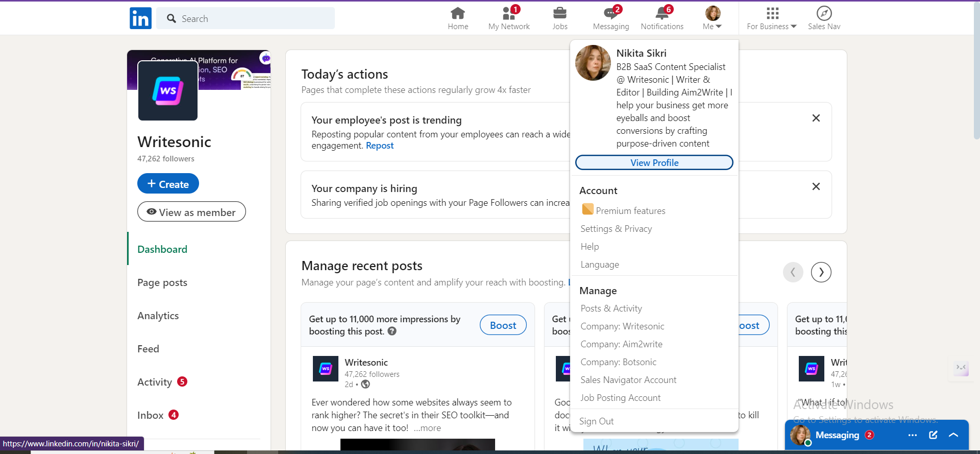This screenshot has width=980, height=454.
Task: Click the Writesonic page title
Action: coord(174,141)
